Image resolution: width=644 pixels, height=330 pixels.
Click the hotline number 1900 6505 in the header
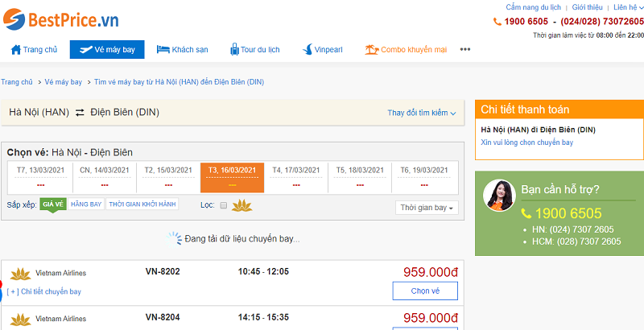point(526,22)
